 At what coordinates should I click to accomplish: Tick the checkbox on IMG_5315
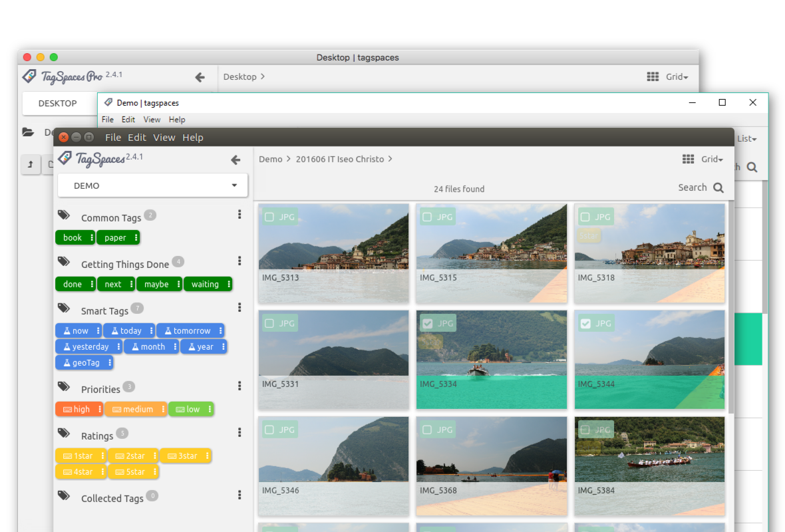point(427,217)
